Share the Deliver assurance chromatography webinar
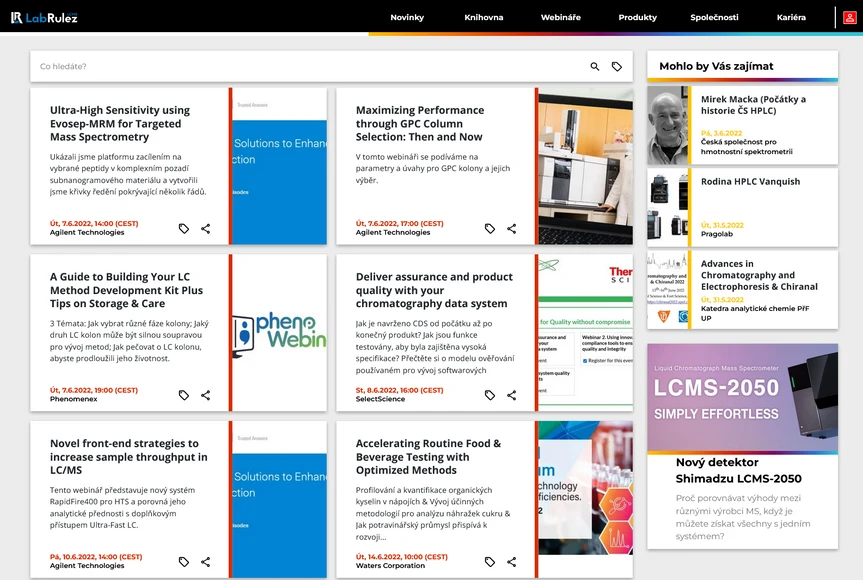Viewport: 863px width, 580px height. coord(511,395)
